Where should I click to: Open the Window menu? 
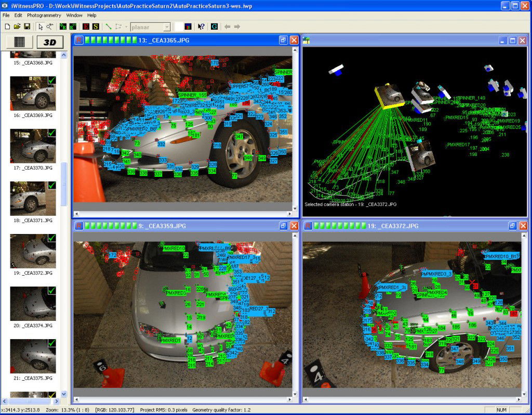pos(74,15)
